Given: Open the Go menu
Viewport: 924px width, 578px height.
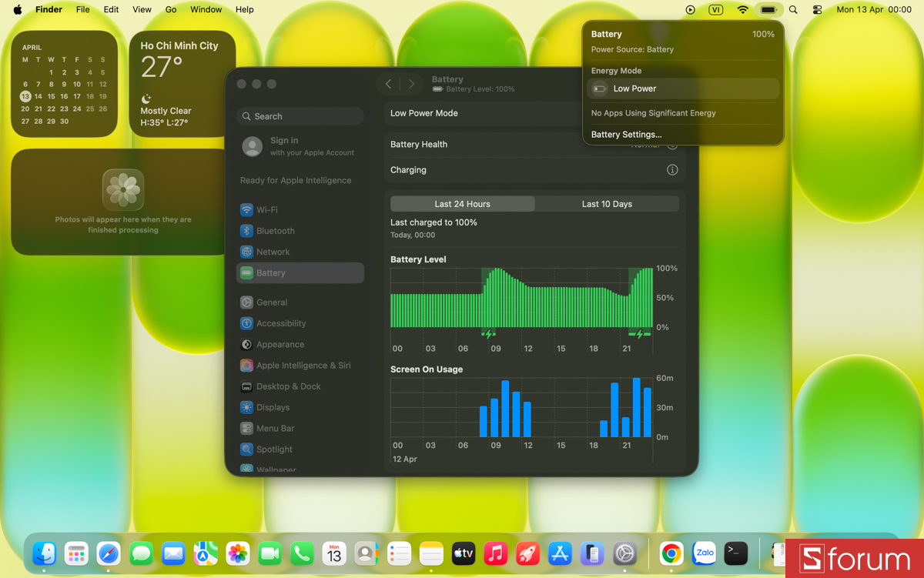Looking at the screenshot, I should coord(171,9).
